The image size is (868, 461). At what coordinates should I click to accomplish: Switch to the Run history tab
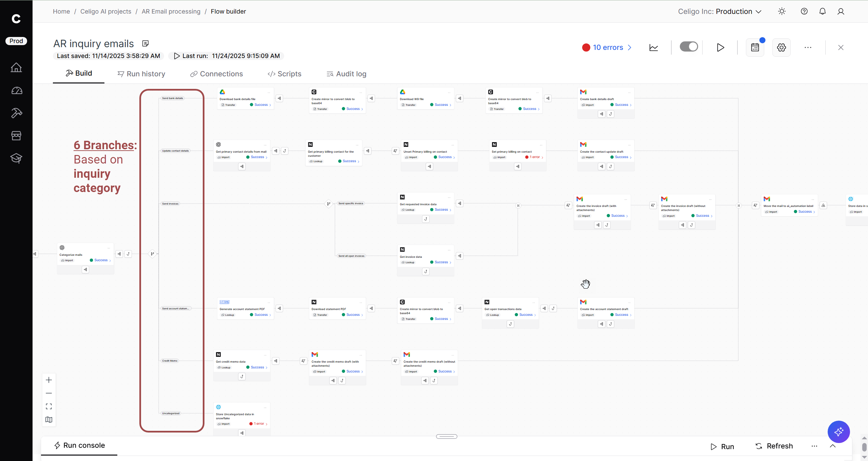141,74
